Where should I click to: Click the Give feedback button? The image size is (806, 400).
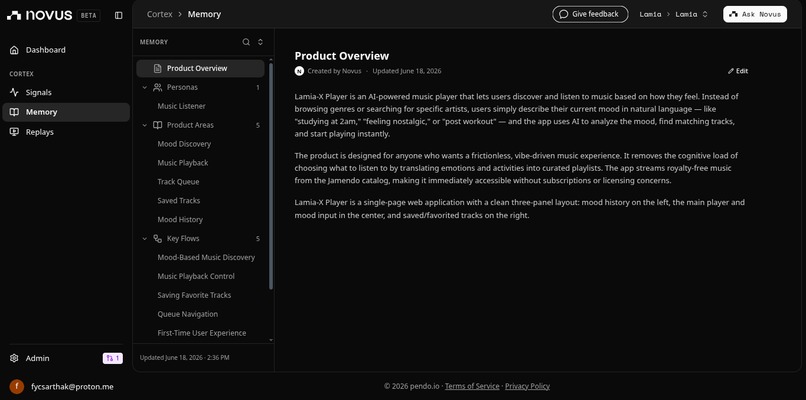coord(590,14)
